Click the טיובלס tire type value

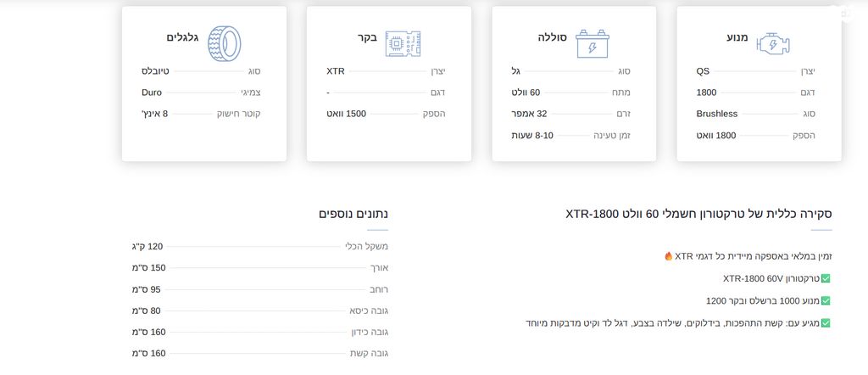pyautogui.click(x=156, y=71)
